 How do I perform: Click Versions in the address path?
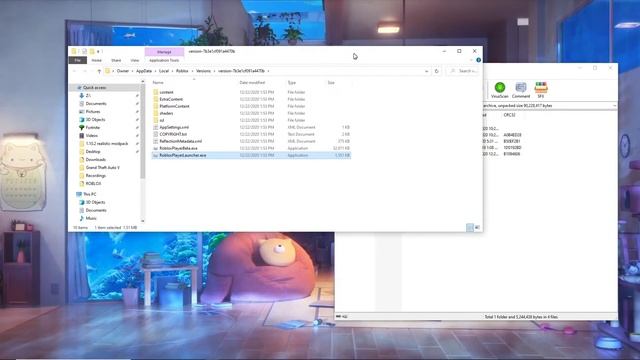pyautogui.click(x=203, y=71)
